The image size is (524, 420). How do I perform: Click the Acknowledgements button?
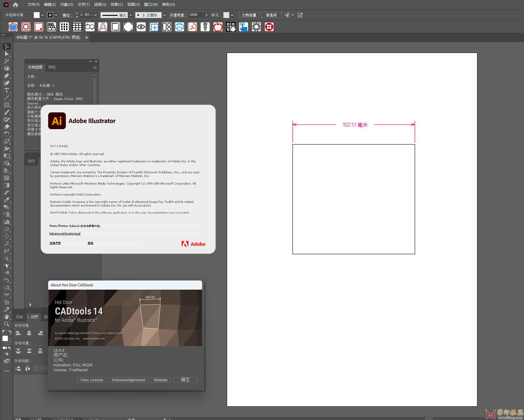point(128,380)
